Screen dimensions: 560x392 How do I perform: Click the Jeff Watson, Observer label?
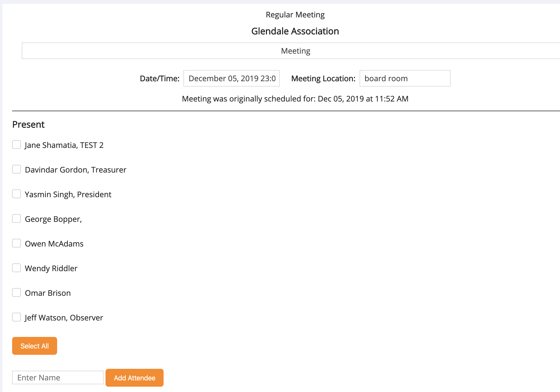click(x=64, y=318)
